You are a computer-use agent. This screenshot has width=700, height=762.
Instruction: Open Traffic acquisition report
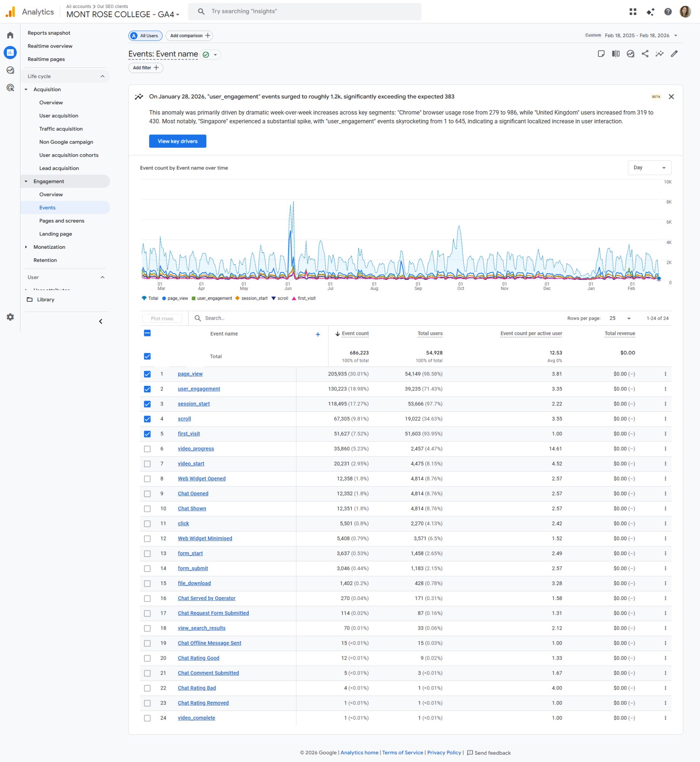click(x=61, y=129)
